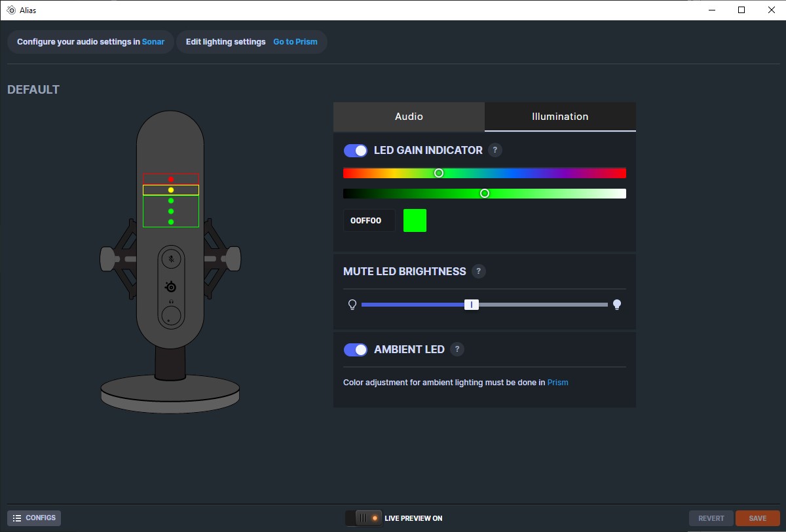Click the SteelSeries logo on the microphone
This screenshot has width=786, height=532.
(x=171, y=287)
